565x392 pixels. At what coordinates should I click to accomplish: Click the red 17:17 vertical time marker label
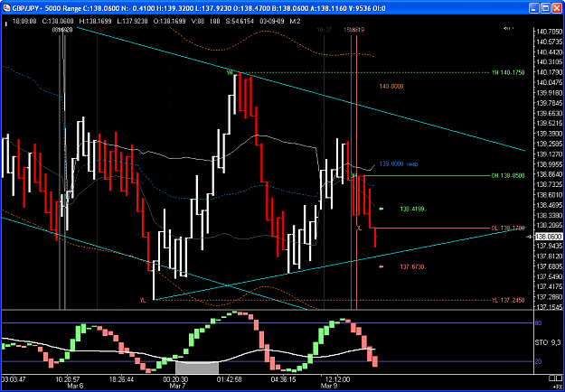click(x=98, y=30)
